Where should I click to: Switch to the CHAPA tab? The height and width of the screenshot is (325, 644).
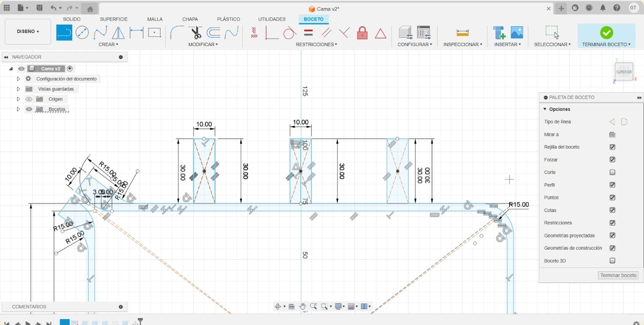click(x=190, y=19)
